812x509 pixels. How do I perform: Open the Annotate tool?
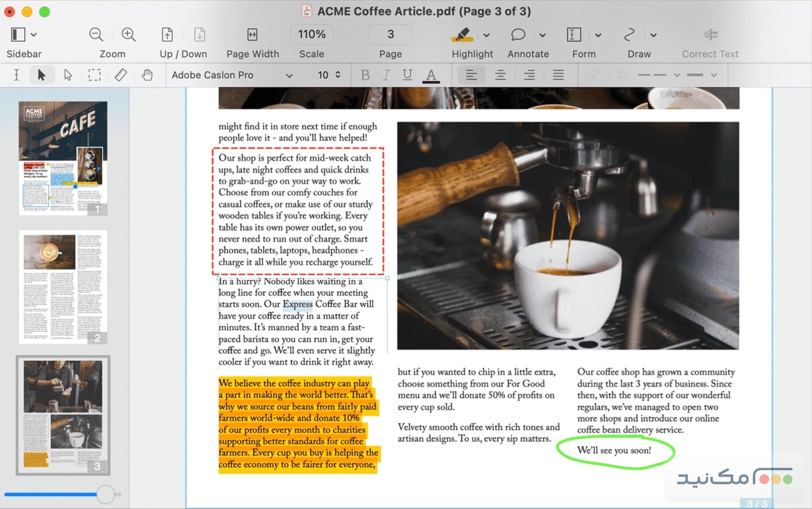(x=517, y=35)
